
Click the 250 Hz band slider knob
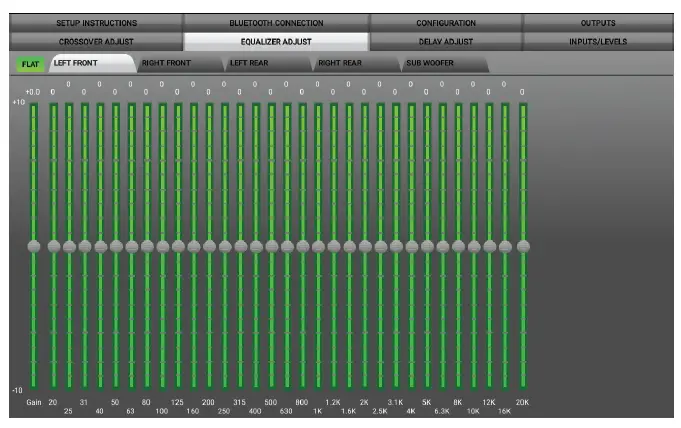[x=225, y=246]
